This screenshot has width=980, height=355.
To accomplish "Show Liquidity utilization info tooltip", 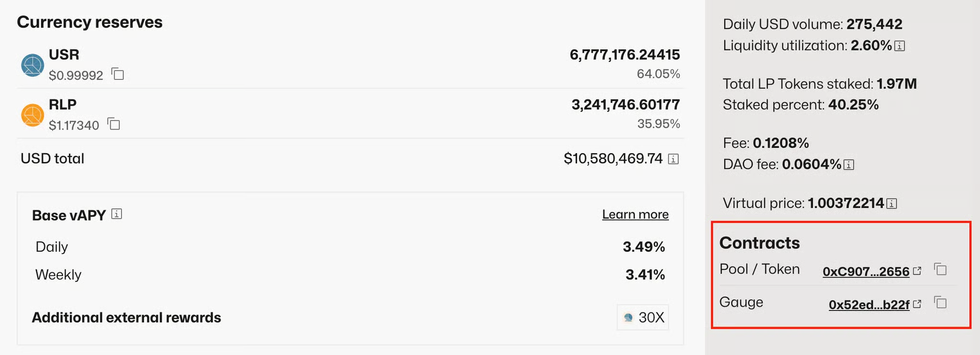I will (x=900, y=46).
